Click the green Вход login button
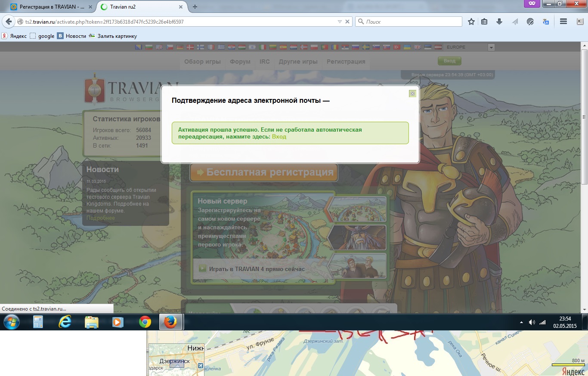588x376 pixels. [449, 61]
